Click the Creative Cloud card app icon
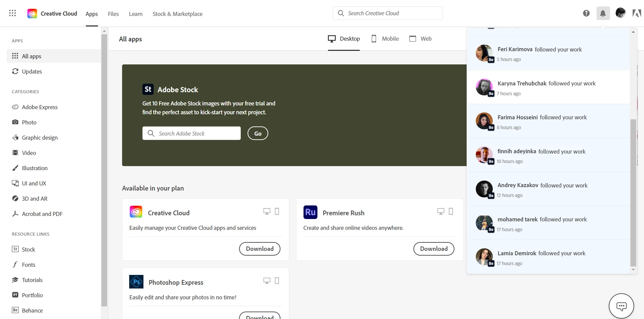Screen dimensions: 644x319 click(x=136, y=212)
